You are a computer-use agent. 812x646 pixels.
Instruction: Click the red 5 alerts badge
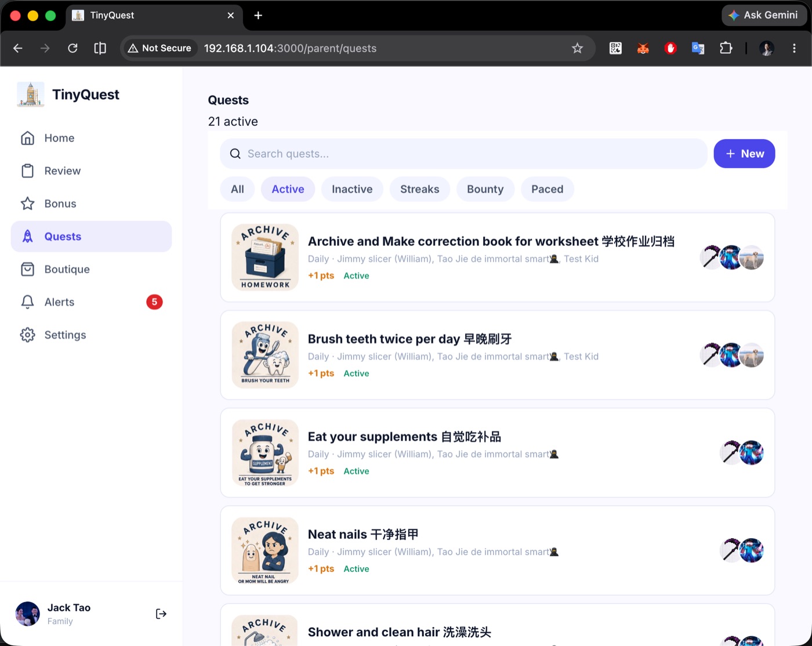[154, 302]
